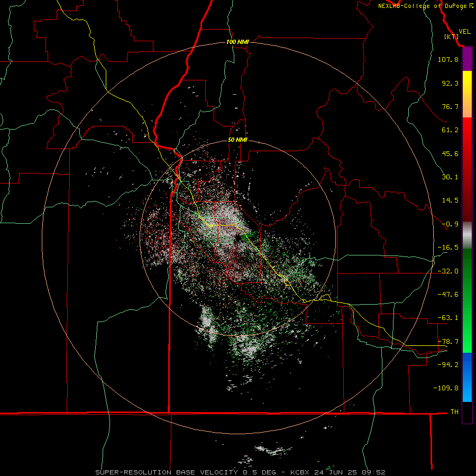This screenshot has height=476, width=476.
Task: Click the 50 NMI range ring label
Action: click(237, 140)
